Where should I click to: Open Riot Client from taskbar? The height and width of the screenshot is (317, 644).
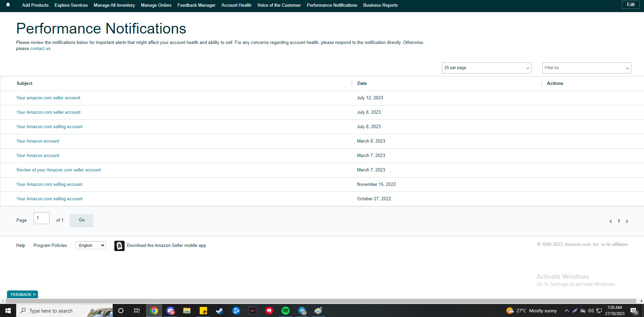tap(269, 311)
